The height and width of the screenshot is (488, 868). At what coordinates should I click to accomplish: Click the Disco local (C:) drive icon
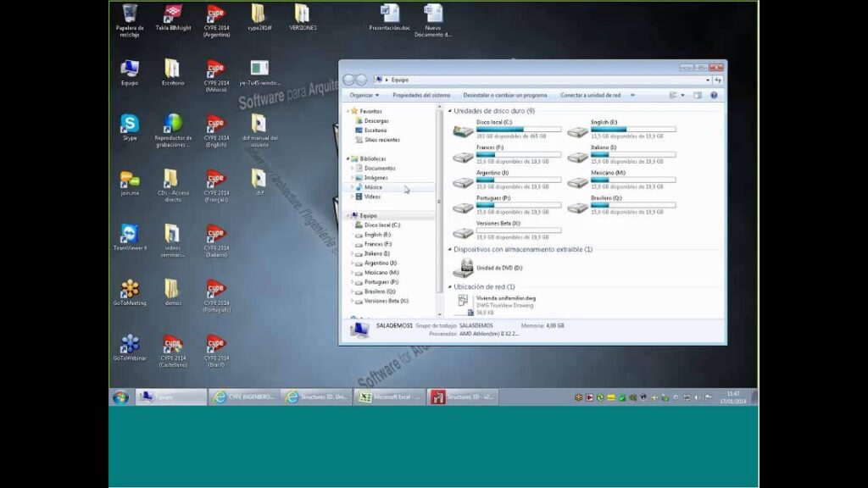click(x=463, y=131)
